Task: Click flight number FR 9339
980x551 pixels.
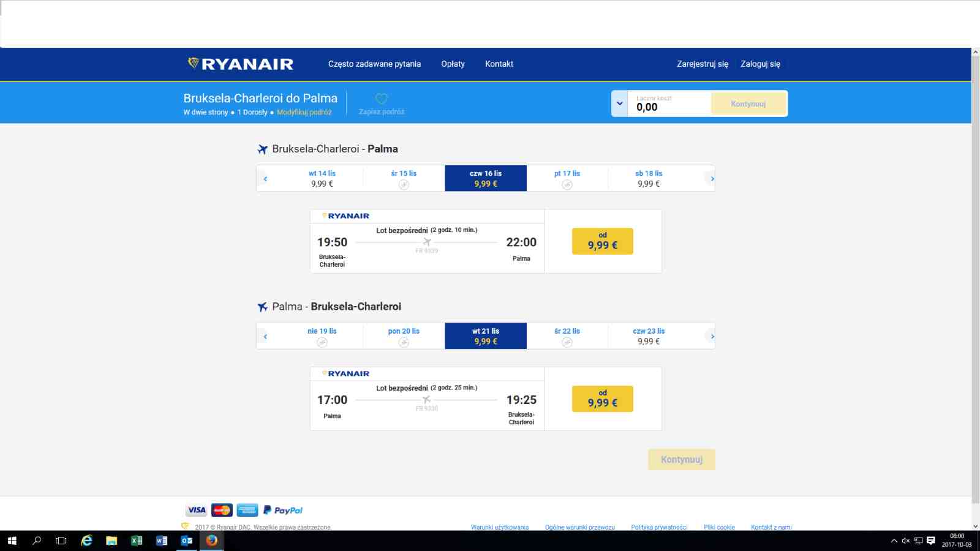Action: coord(427,251)
